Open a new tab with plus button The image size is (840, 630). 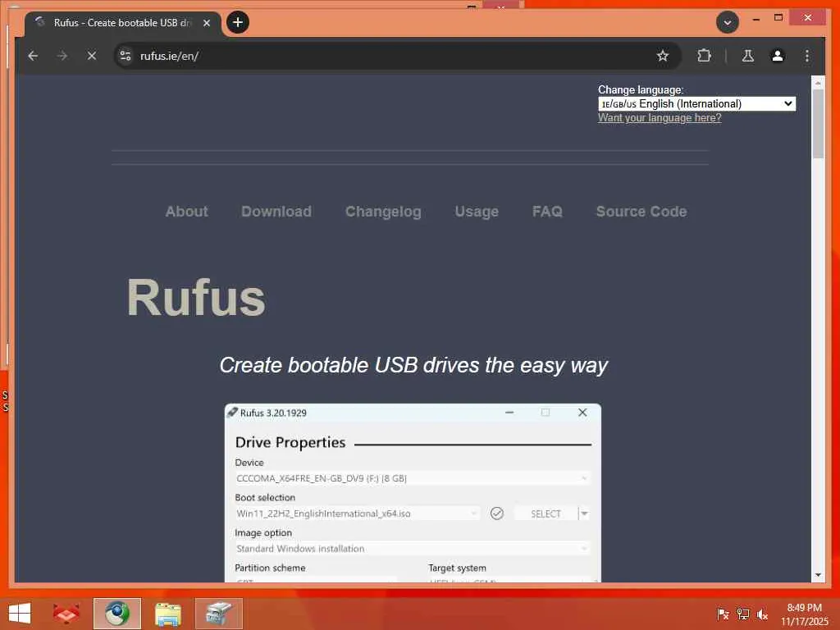coord(237,22)
